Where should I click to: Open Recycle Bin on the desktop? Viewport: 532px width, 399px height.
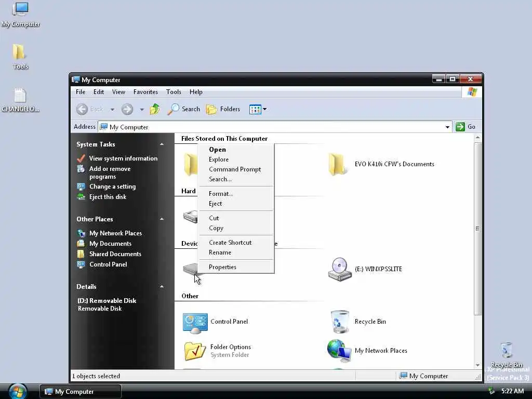point(507,354)
